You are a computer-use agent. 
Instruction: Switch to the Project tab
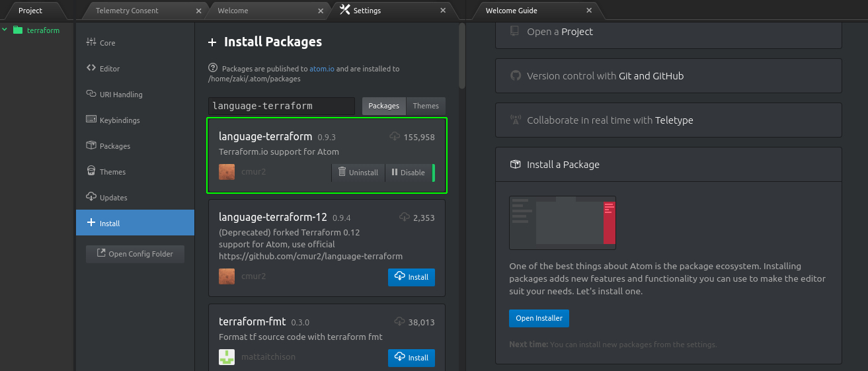[30, 11]
